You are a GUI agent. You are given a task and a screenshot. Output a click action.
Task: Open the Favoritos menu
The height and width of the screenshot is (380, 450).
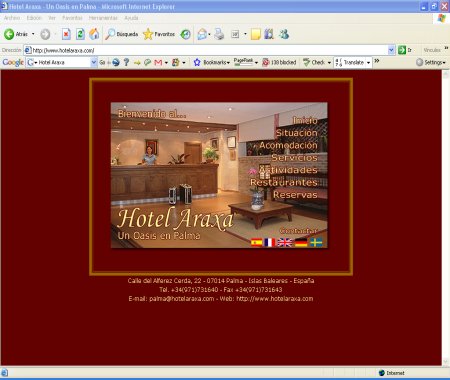[x=72, y=18]
